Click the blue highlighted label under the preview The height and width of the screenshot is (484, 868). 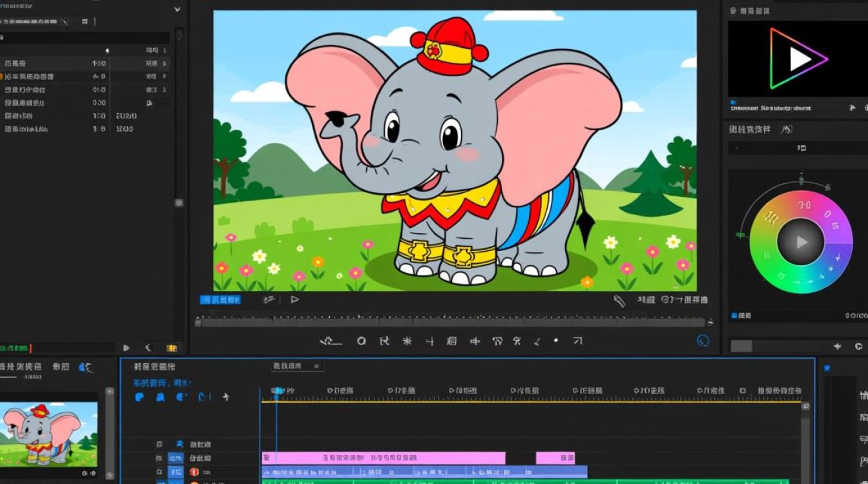pos(220,299)
